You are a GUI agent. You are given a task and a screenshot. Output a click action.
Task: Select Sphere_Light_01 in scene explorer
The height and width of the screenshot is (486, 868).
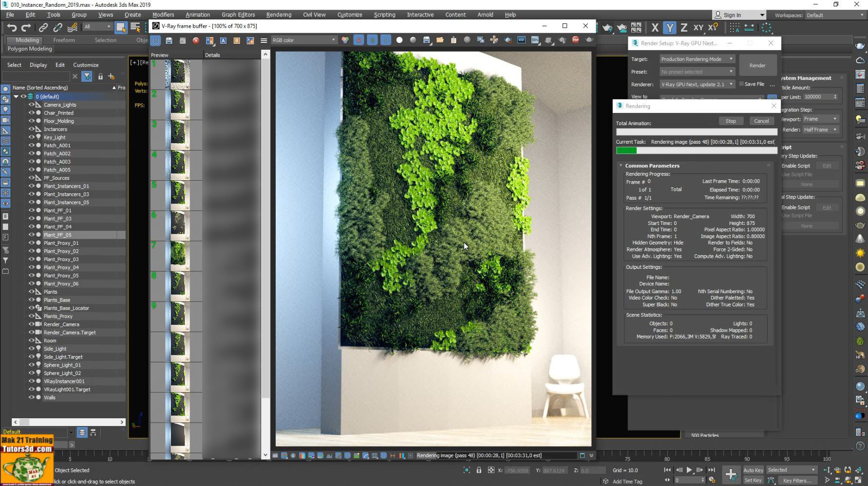tap(62, 365)
